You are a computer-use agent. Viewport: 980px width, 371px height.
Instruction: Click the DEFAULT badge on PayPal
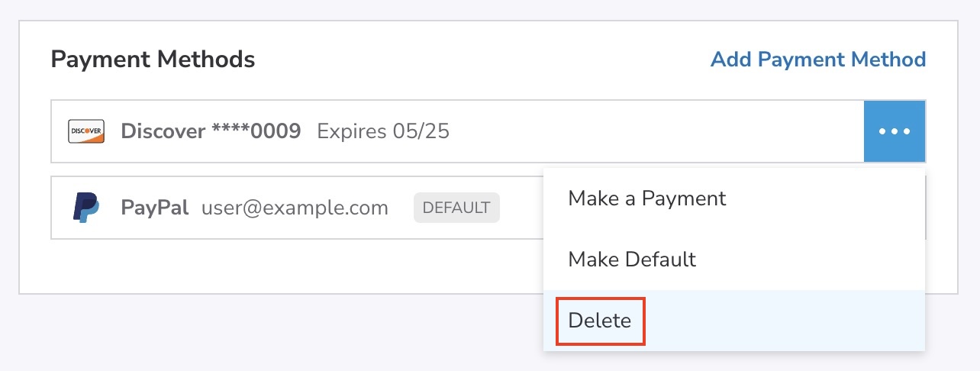click(456, 208)
